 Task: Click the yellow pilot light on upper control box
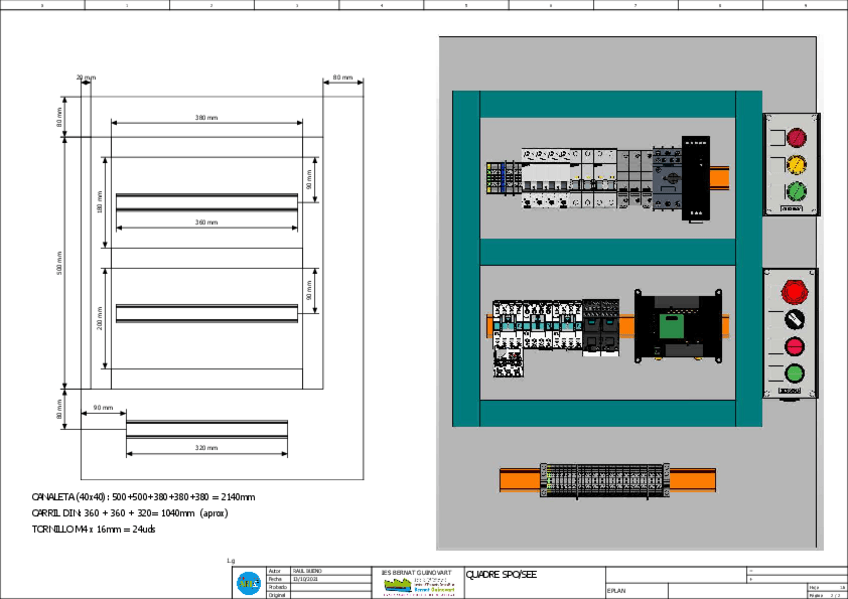pyautogui.click(x=796, y=164)
